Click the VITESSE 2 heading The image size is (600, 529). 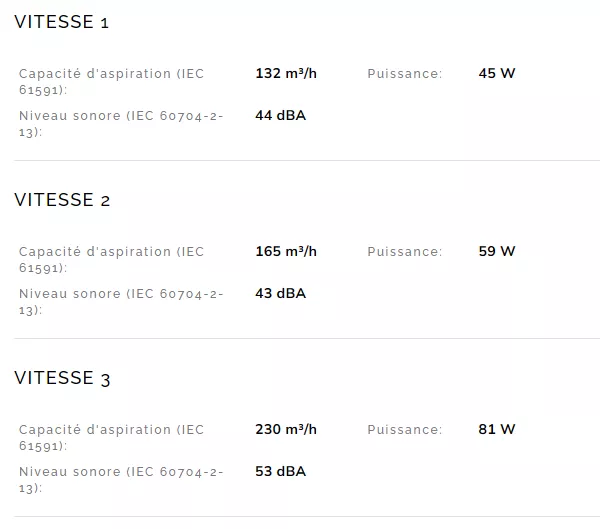click(x=62, y=200)
